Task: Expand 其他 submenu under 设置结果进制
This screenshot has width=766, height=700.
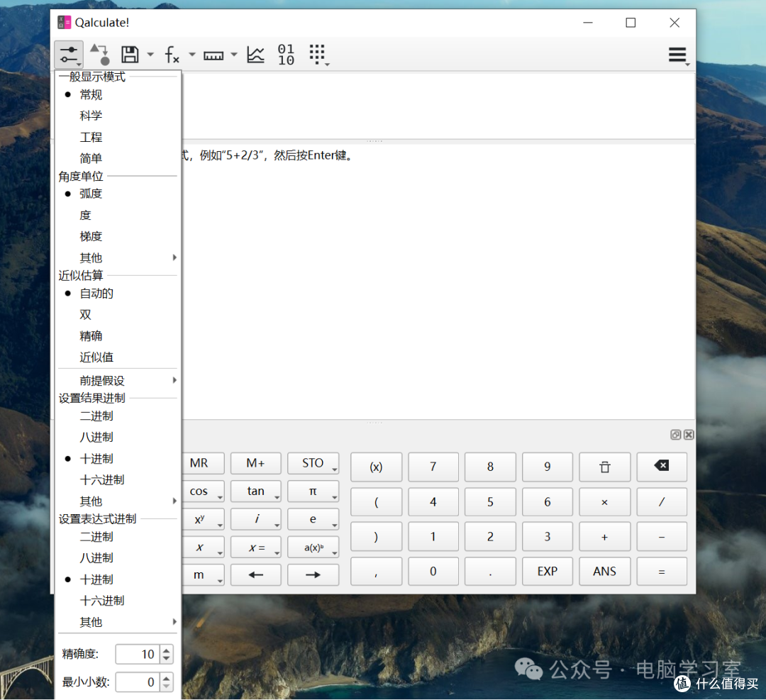Action: pyautogui.click(x=118, y=501)
